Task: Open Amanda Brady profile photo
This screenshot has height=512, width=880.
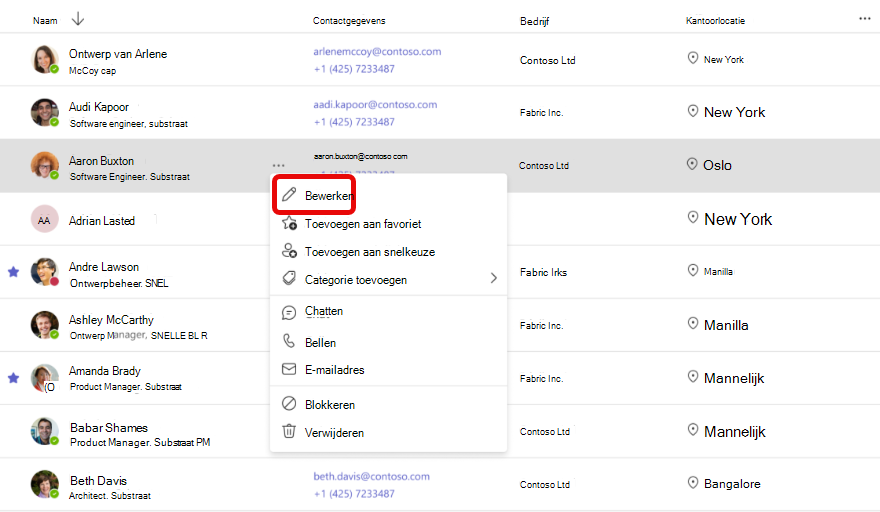Action: pos(44,378)
